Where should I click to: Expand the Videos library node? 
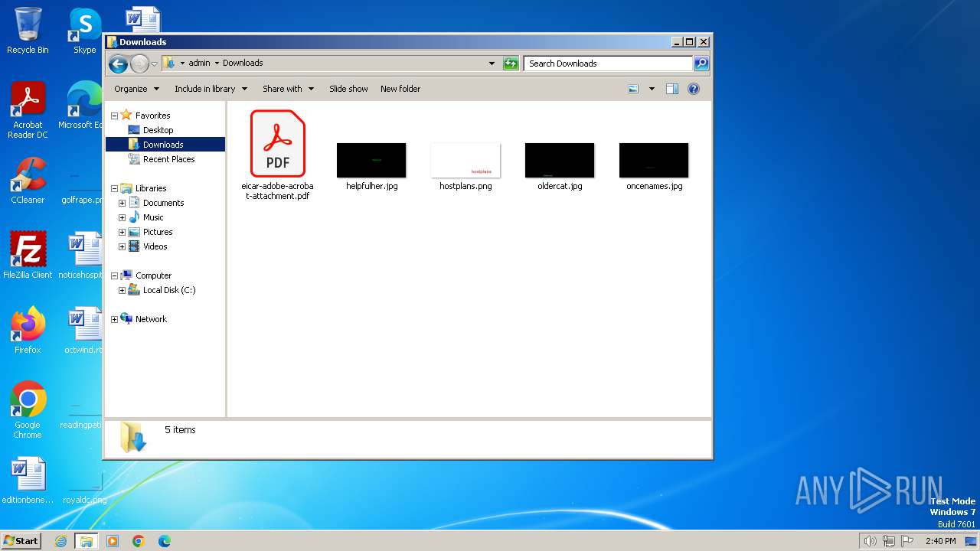[122, 246]
